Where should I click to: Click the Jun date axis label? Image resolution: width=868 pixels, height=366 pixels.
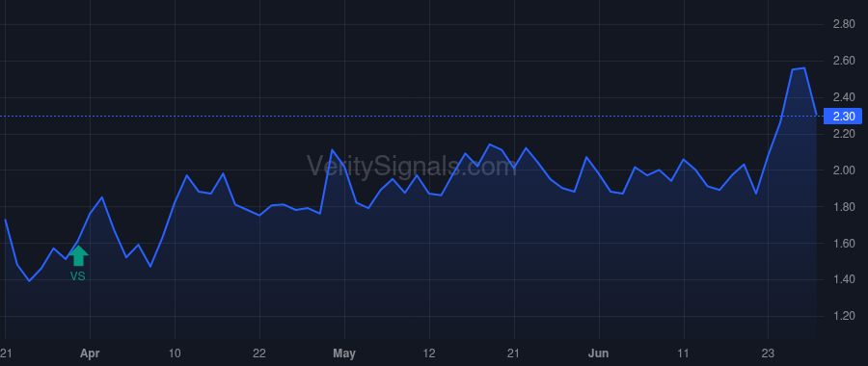pos(599,353)
